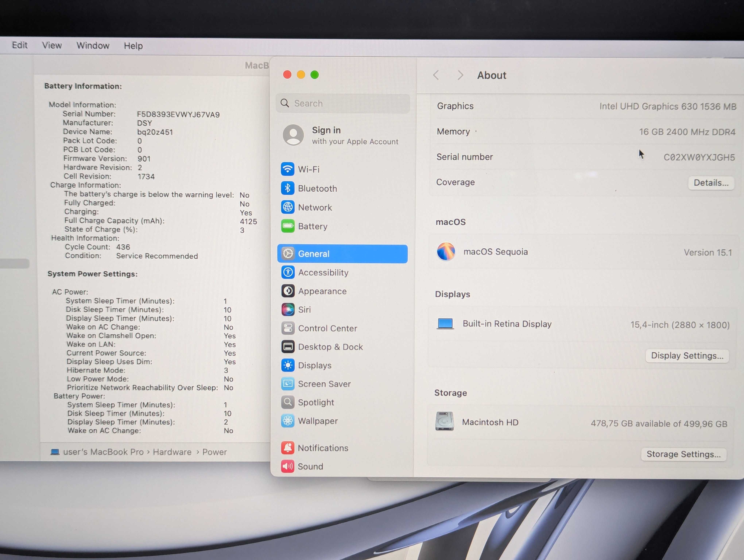Image resolution: width=744 pixels, height=560 pixels.
Task: Click battery serial F5D8393EVWYJ67VA9
Action: click(178, 114)
